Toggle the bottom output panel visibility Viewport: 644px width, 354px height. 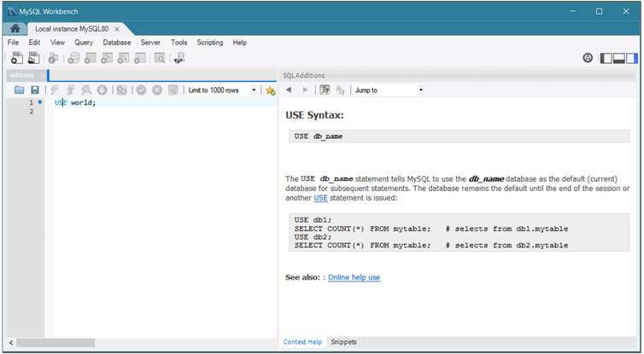click(618, 58)
